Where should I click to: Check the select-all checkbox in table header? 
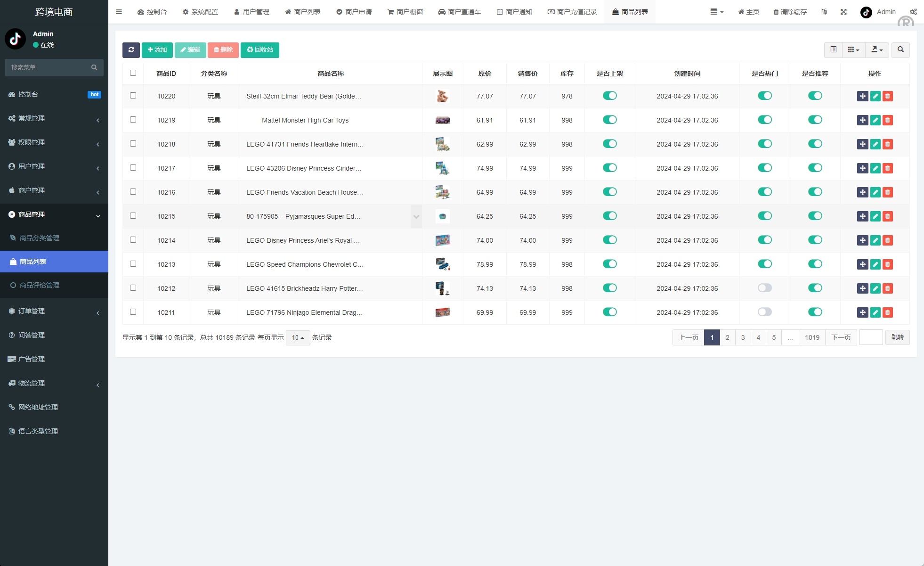click(133, 73)
